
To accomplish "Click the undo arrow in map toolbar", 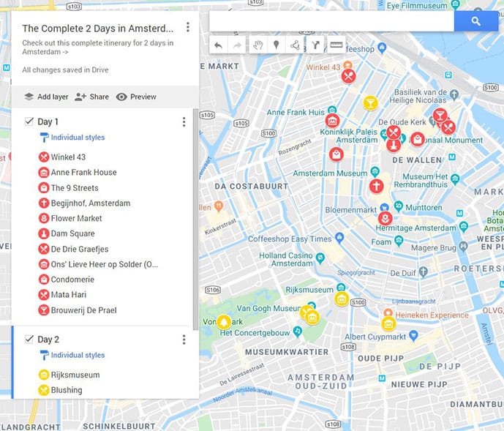I will pos(218,45).
